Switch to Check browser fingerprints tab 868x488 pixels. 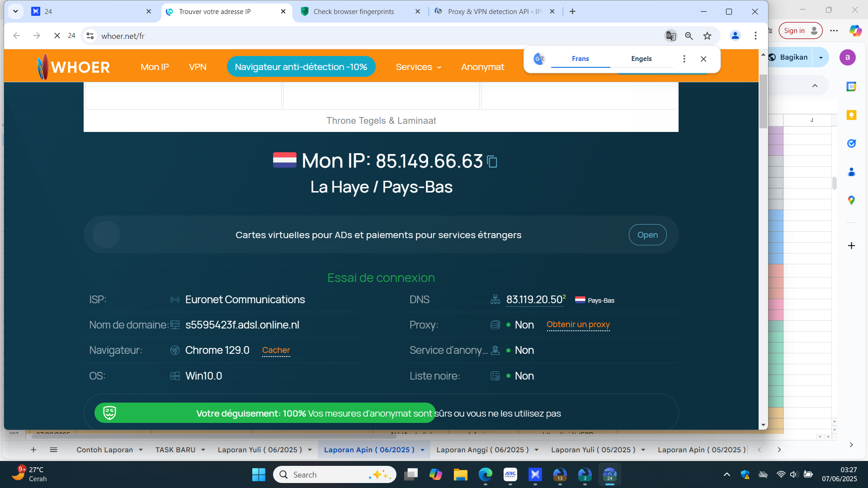coord(361,12)
